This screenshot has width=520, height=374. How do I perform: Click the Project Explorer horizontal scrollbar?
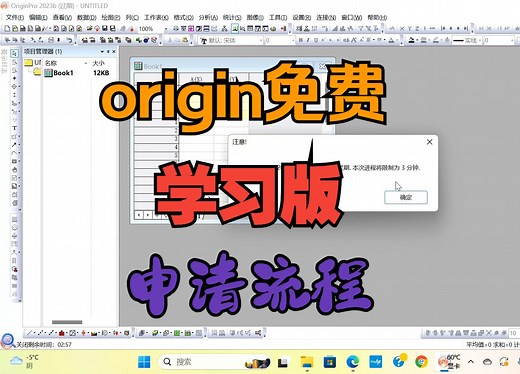pyautogui.click(x=67, y=322)
